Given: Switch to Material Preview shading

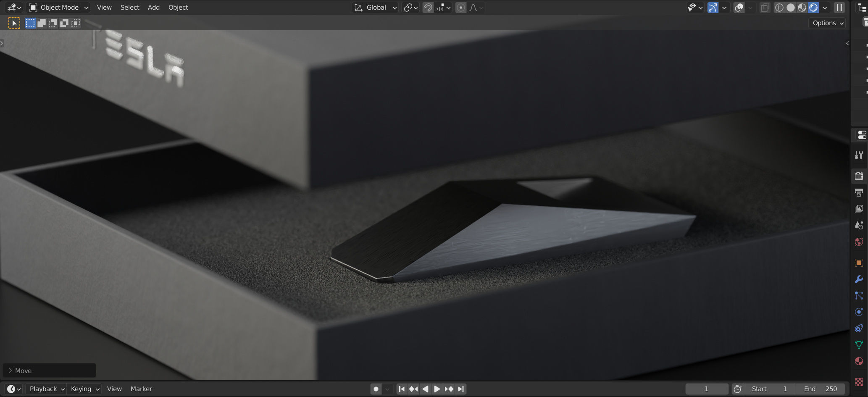Looking at the screenshot, I should [x=802, y=8].
